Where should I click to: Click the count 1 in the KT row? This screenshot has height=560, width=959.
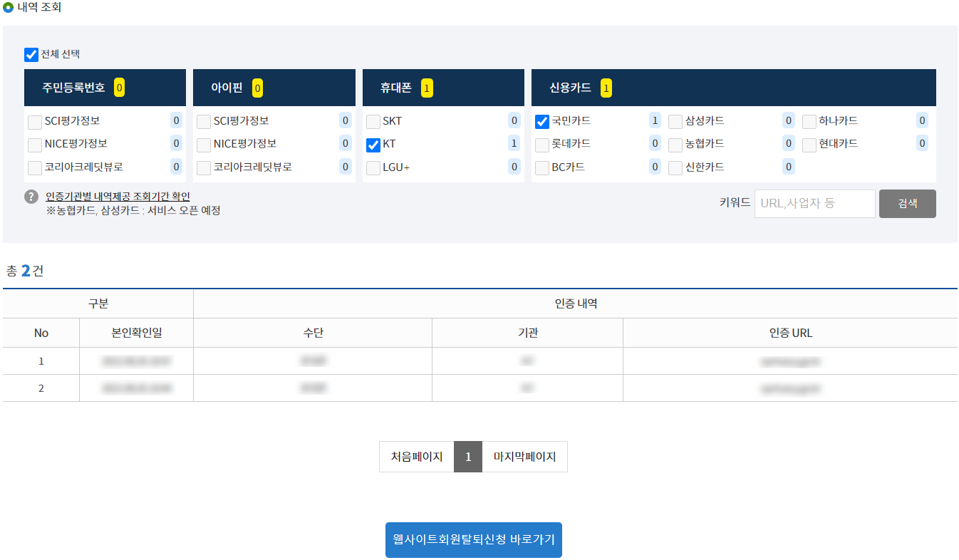(x=514, y=143)
